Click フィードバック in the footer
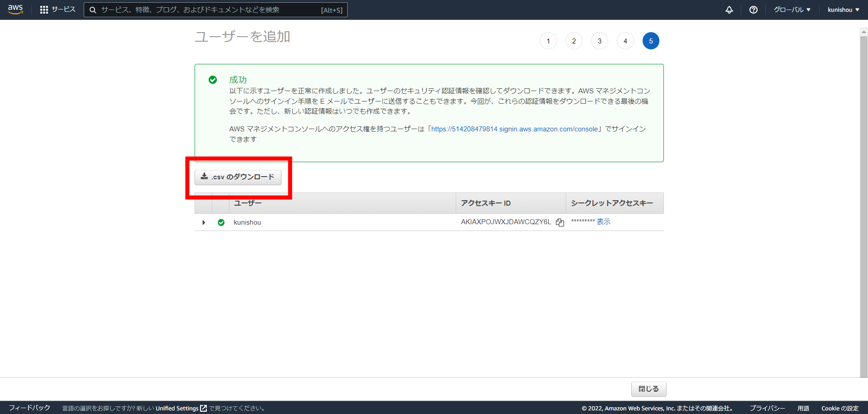This screenshot has height=414, width=868. tap(30, 407)
